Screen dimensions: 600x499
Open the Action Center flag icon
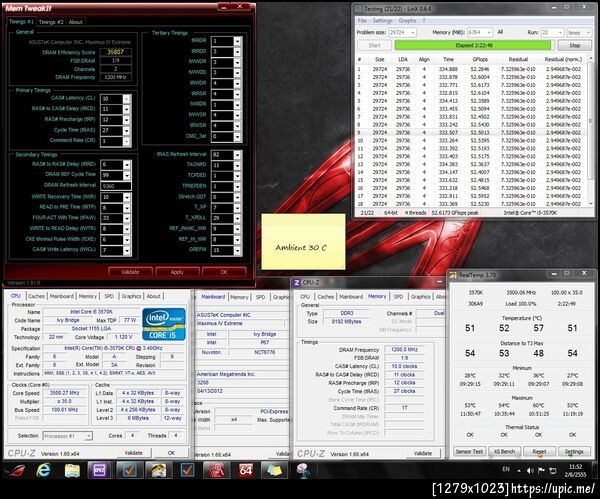coord(541,470)
